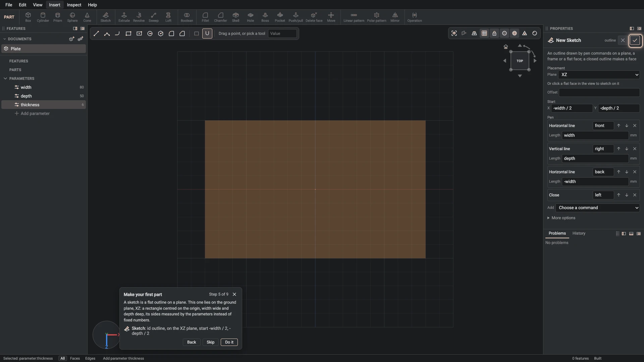644x362 pixels.
Task: Pick the line drawing tool in sketch toolbar
Action: coord(96,34)
